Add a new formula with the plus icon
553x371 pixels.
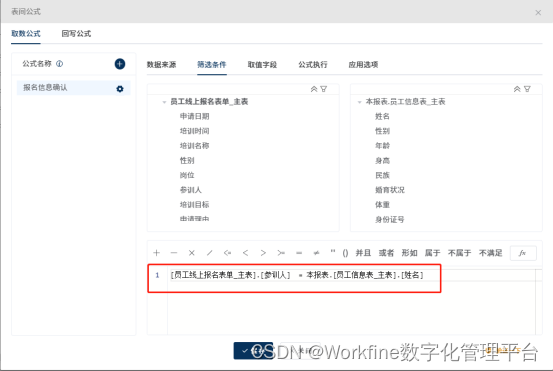(120, 64)
